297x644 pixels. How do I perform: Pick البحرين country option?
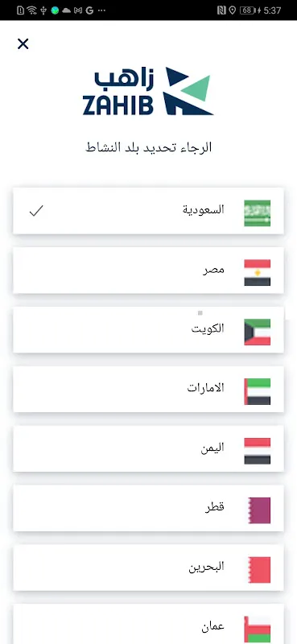pyautogui.click(x=148, y=568)
